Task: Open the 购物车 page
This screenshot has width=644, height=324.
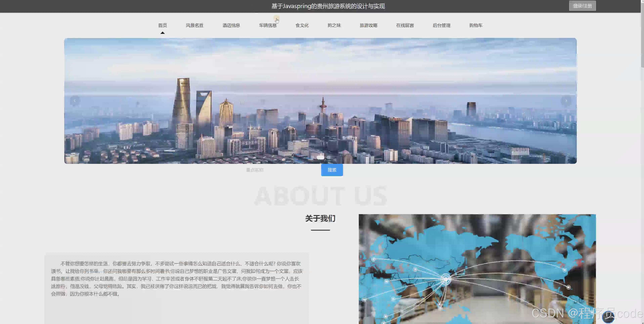Action: 476,26
